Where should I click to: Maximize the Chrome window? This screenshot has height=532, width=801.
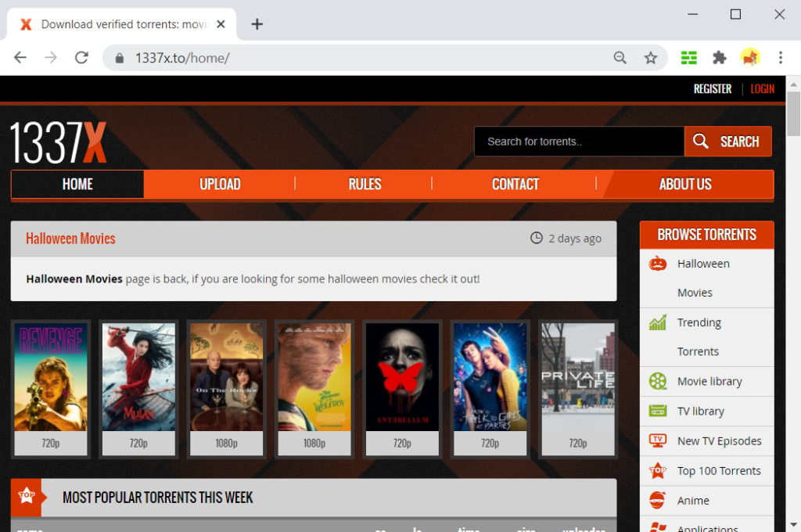(735, 14)
